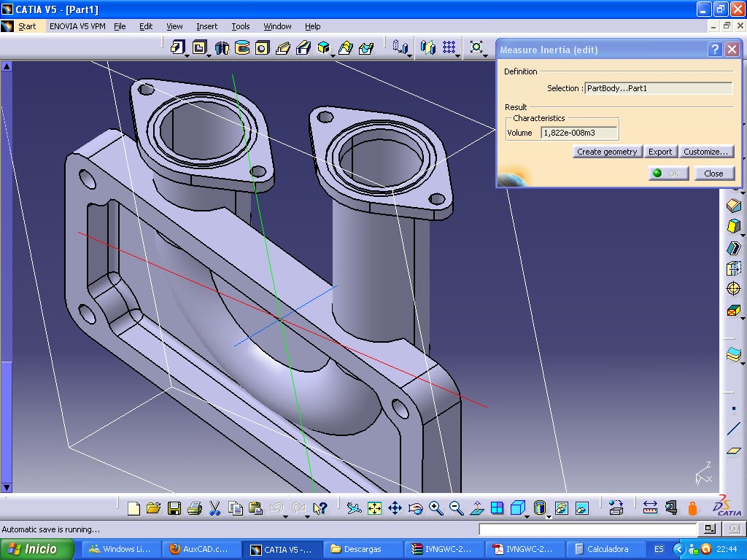Click the Scaling tool icon
Viewport: 747px width, 560px height.
476,47
